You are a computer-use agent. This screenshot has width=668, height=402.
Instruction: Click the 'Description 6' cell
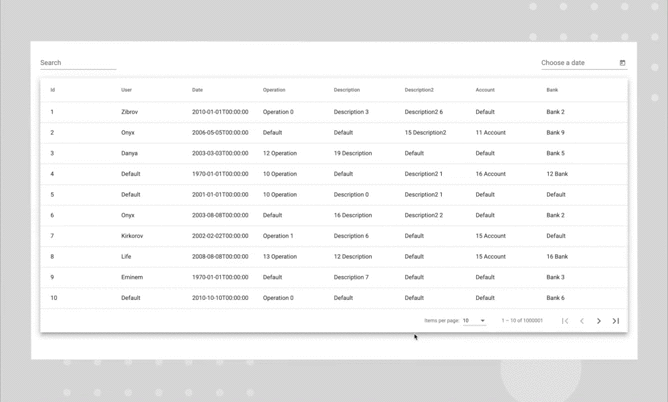click(x=351, y=236)
